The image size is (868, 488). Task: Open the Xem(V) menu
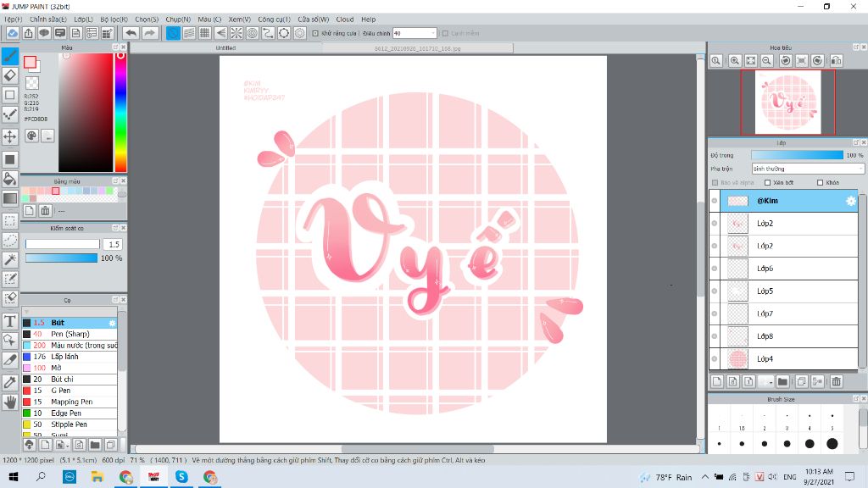pos(240,19)
